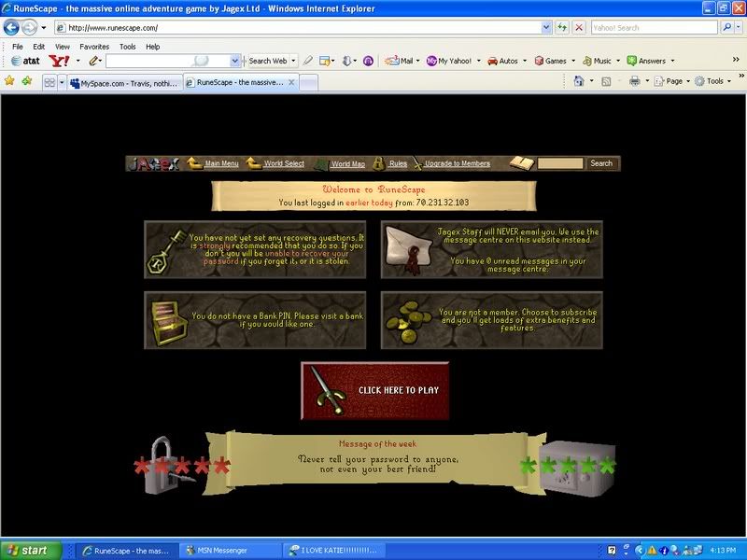The image size is (747, 560).
Task: Click the Print printer icon
Action: [635, 81]
